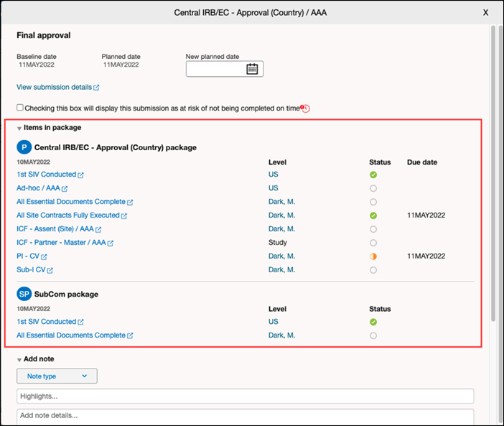The image size is (504, 426).
Task: Click the vertical scrollbar of the dialog
Action: tap(493, 174)
